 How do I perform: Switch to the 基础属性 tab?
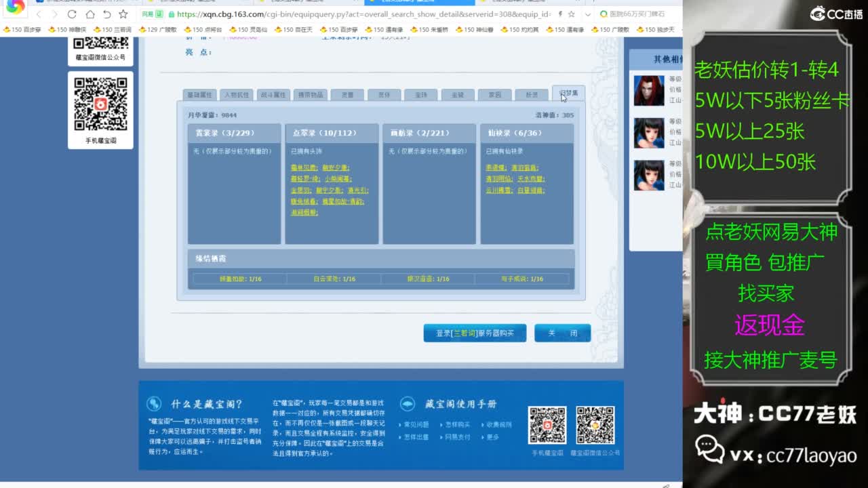pos(199,95)
